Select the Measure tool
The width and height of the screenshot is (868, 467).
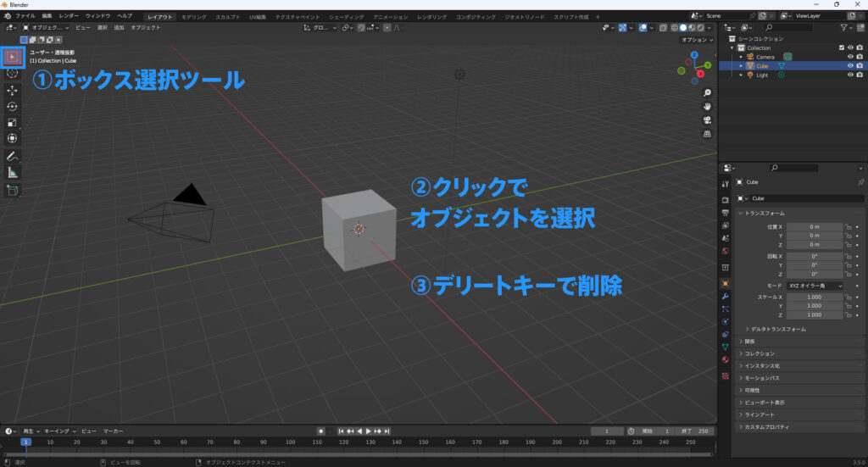[12, 173]
